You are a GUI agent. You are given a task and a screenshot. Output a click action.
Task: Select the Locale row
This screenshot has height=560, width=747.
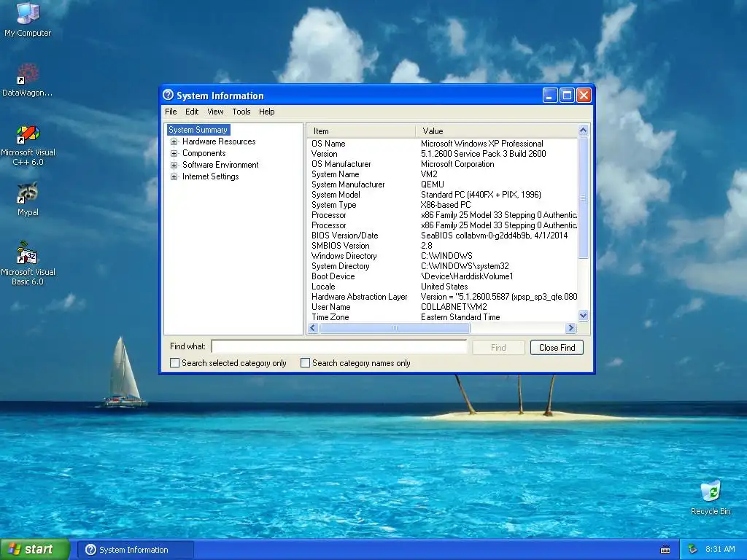[442, 287]
